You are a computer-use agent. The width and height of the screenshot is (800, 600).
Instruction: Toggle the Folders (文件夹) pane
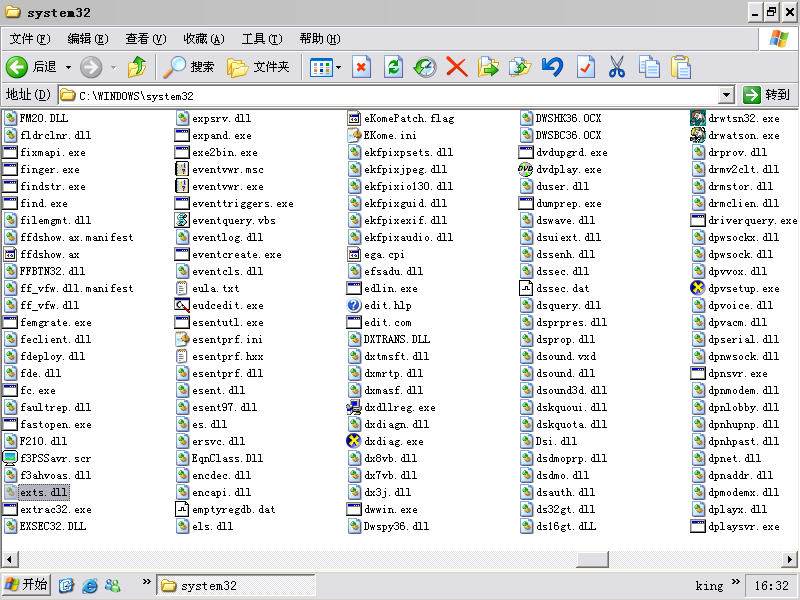(x=258, y=67)
